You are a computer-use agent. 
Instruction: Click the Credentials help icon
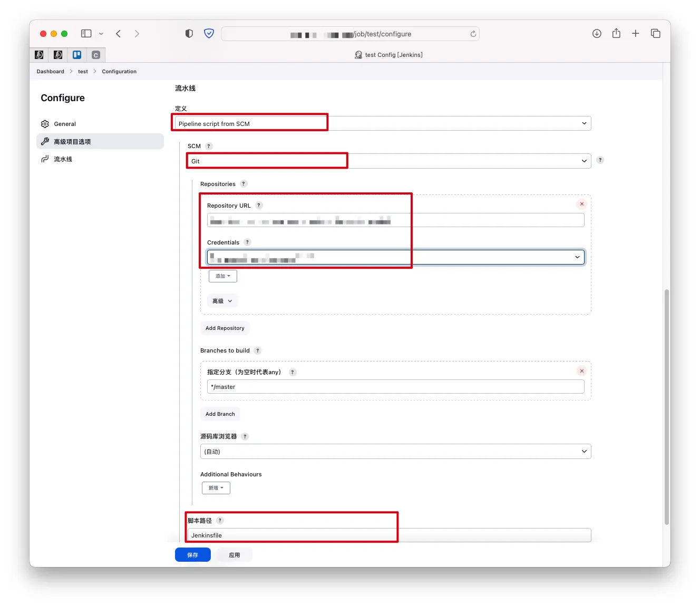[x=247, y=242]
